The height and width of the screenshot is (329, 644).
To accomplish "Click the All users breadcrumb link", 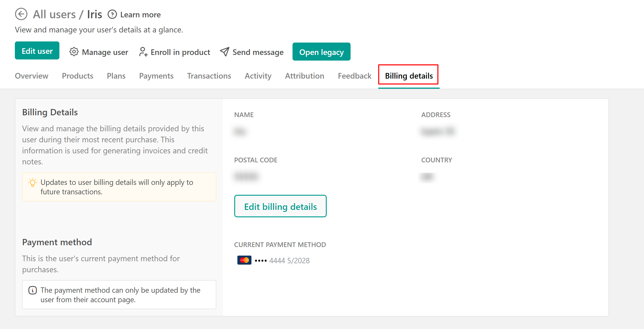I will pos(54,14).
